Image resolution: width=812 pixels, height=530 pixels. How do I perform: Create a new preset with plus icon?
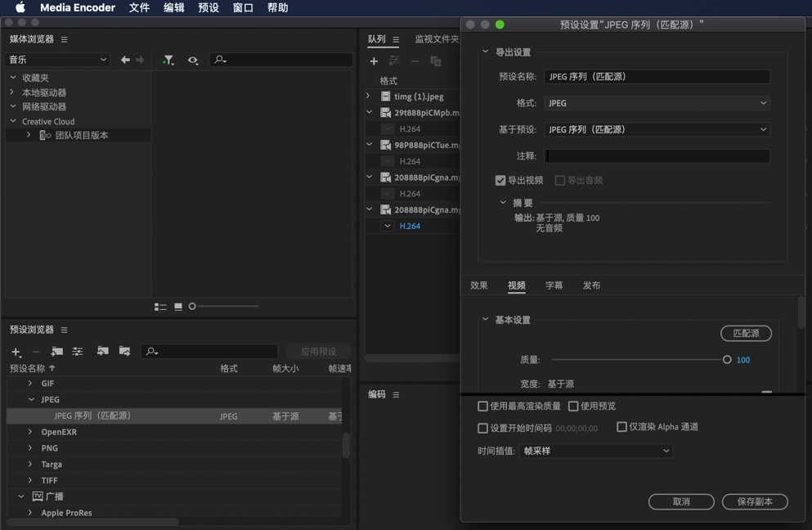tap(16, 352)
